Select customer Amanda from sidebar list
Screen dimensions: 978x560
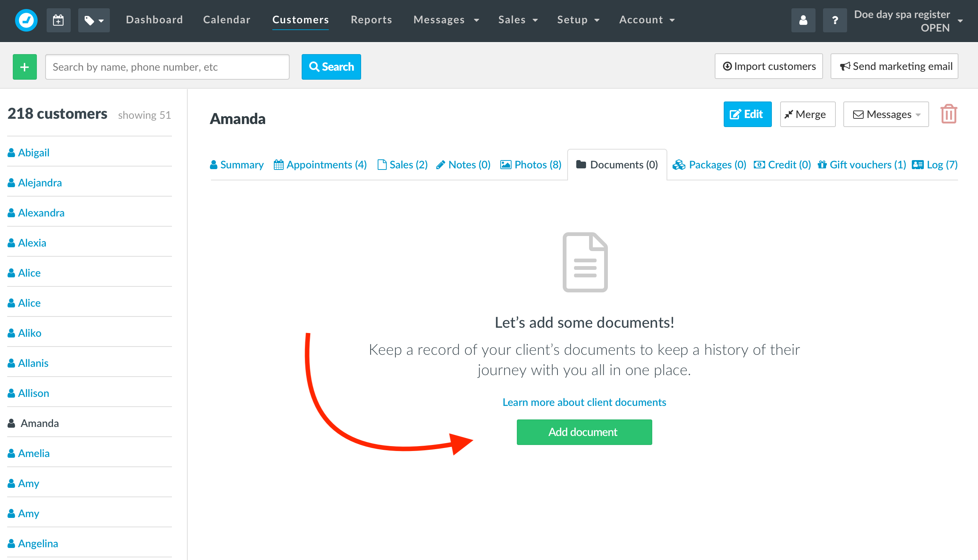[38, 423]
